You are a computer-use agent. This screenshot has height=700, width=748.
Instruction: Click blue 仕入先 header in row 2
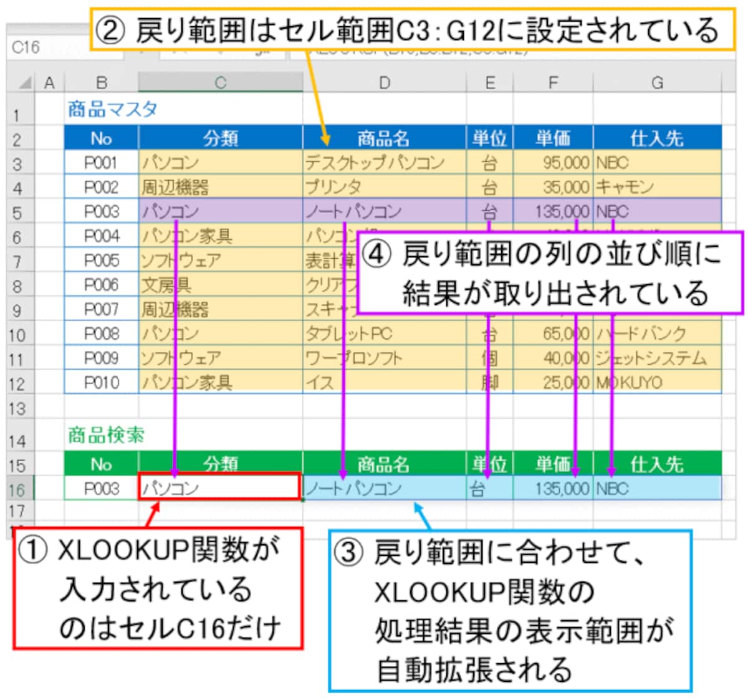658,138
